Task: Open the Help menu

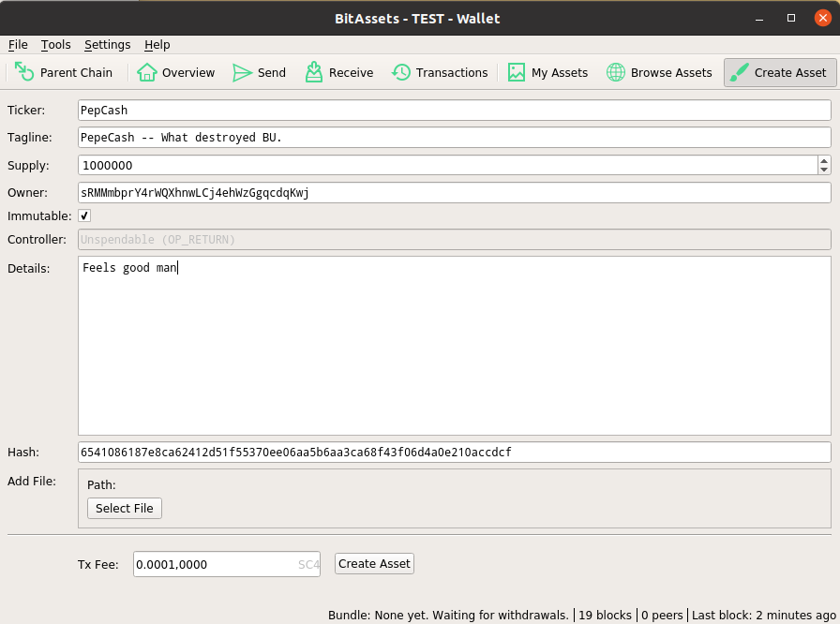Action: pyautogui.click(x=157, y=44)
